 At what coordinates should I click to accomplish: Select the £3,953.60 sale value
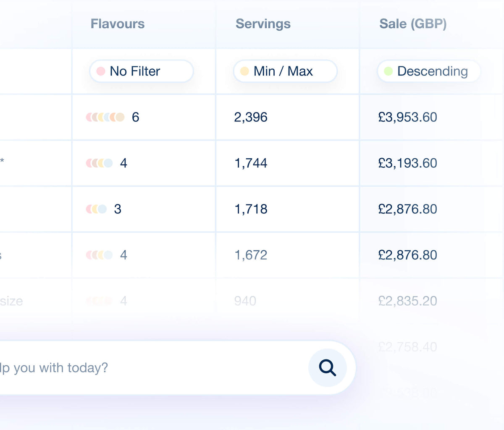[408, 117]
